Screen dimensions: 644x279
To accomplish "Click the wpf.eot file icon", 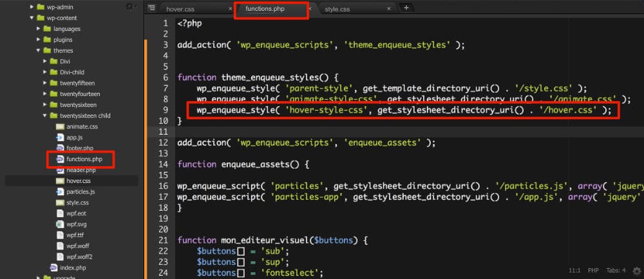I will point(60,213).
